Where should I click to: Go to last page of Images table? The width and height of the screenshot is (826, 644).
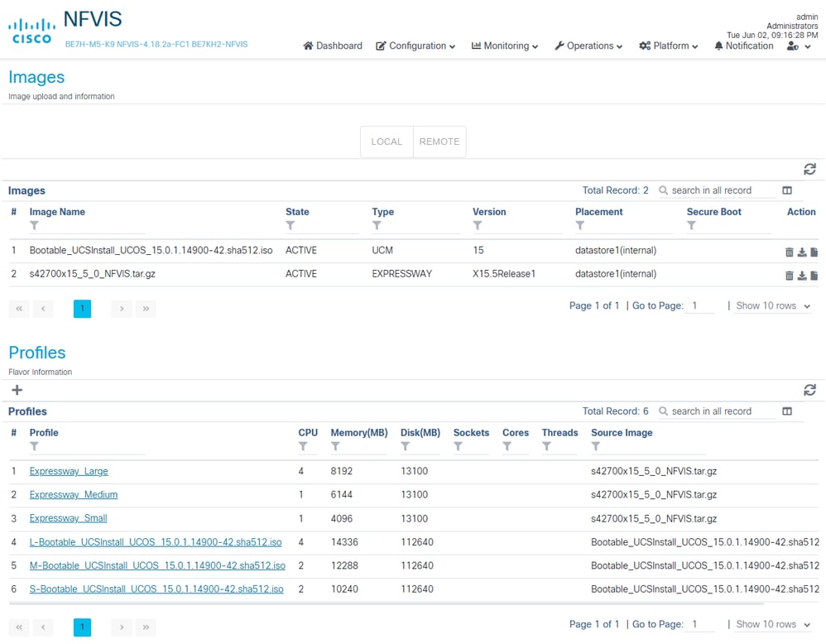(146, 309)
